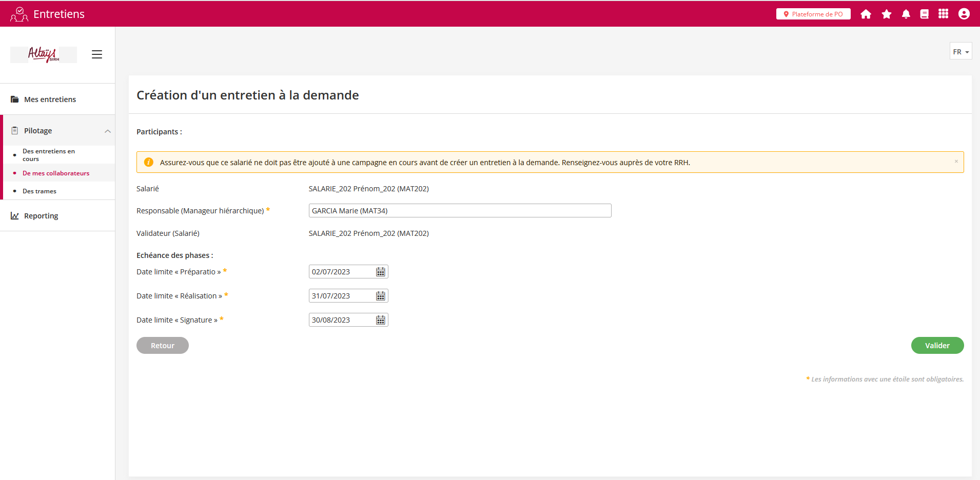
Task: Click the green Valider button
Action: 937,346
